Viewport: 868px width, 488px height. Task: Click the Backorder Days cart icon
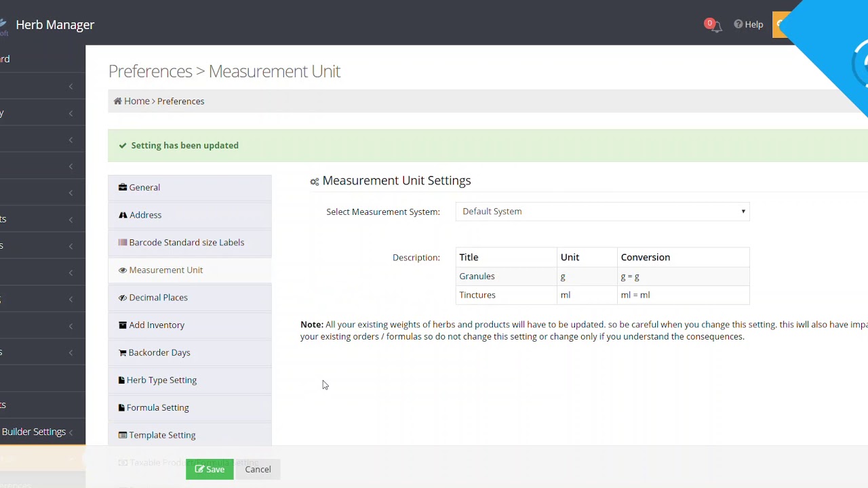(123, 352)
